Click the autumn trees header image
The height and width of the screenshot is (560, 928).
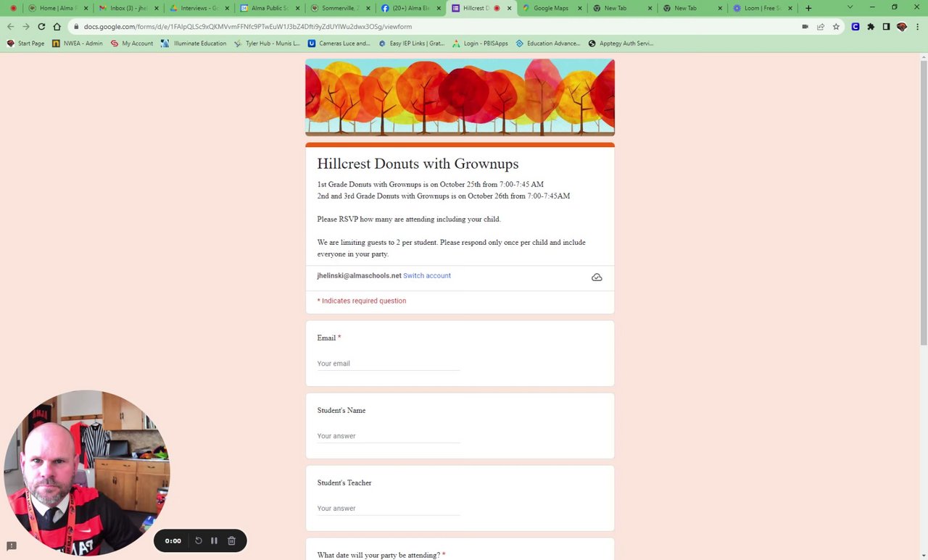pos(460,97)
